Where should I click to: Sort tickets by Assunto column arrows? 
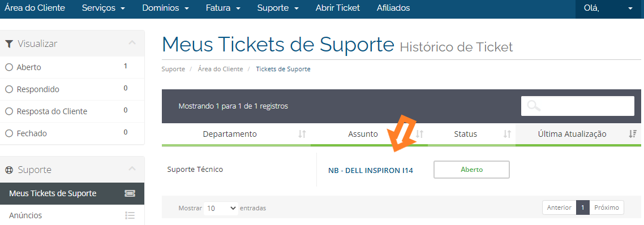(420, 134)
